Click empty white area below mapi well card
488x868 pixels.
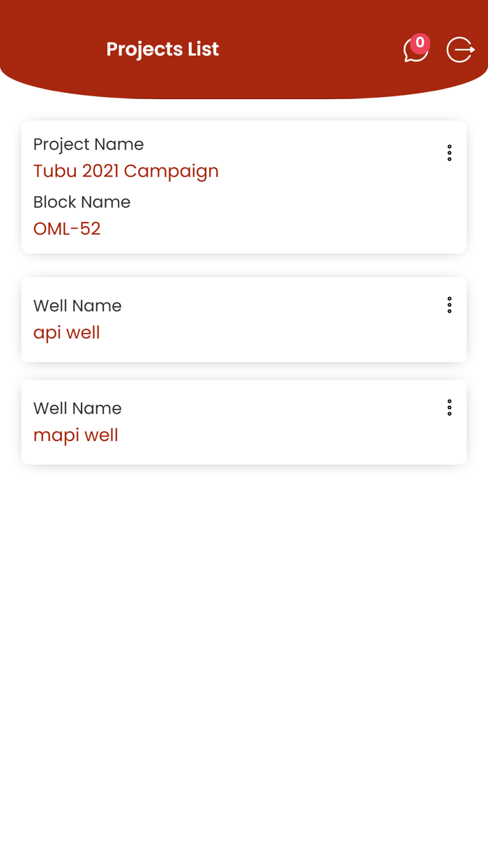tap(244, 628)
